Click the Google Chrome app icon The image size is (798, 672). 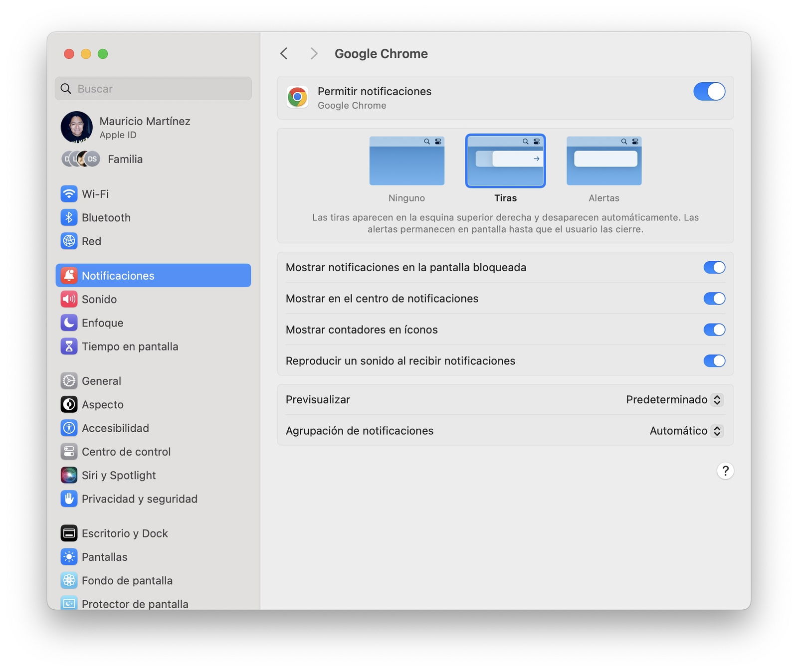pyautogui.click(x=297, y=97)
